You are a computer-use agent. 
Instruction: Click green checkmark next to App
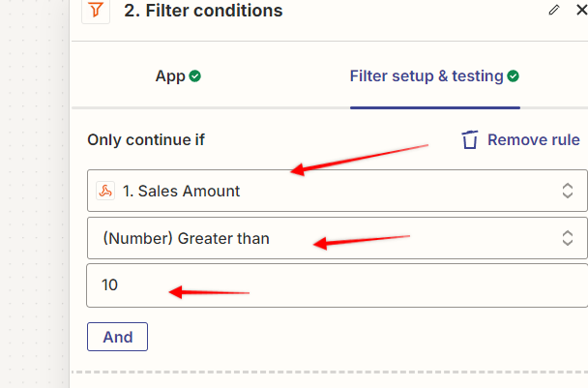tap(195, 76)
